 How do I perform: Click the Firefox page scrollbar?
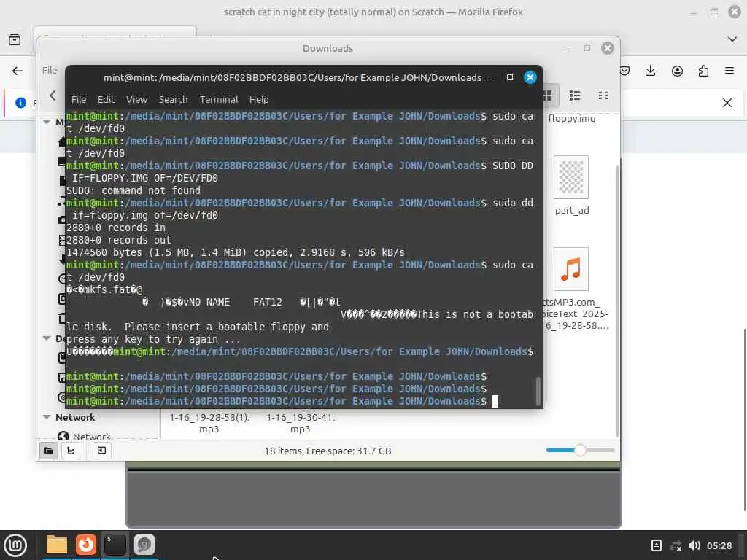744,419
